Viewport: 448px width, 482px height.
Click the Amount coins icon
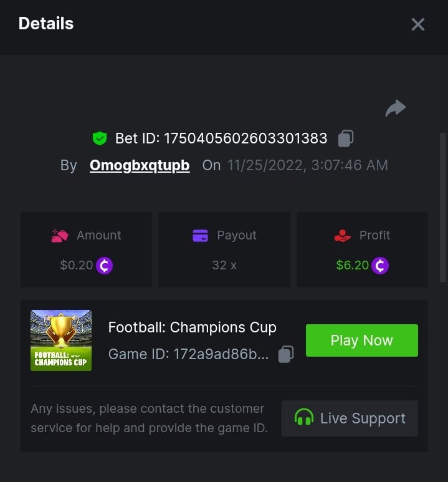[x=60, y=236]
